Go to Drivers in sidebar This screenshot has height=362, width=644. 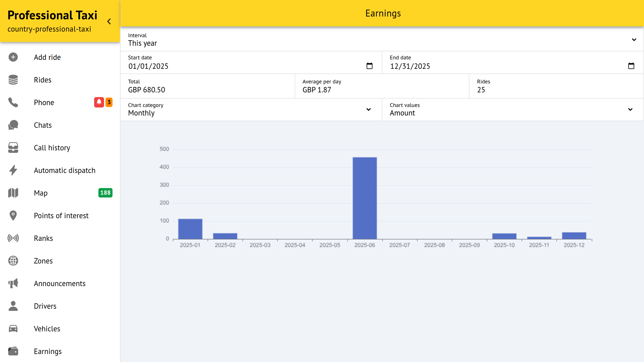[x=45, y=306]
